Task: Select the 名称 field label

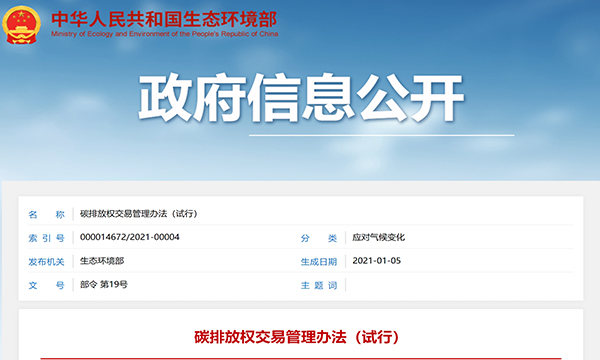Action: click(x=46, y=214)
